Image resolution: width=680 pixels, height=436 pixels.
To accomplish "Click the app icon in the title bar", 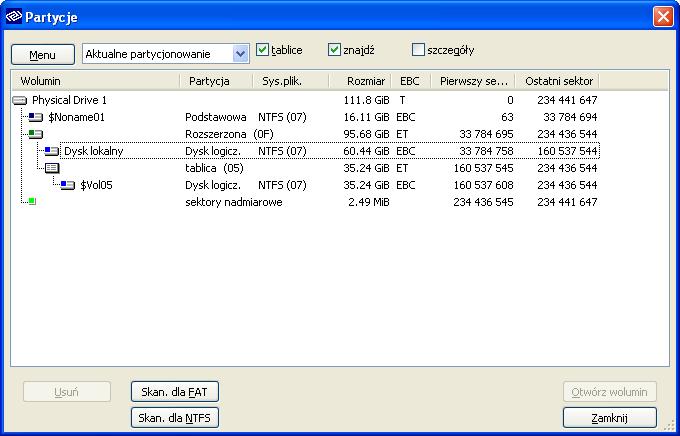I will pyautogui.click(x=13, y=16).
